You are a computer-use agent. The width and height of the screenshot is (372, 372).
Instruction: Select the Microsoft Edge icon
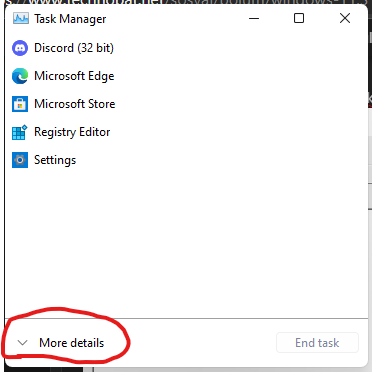pyautogui.click(x=20, y=76)
